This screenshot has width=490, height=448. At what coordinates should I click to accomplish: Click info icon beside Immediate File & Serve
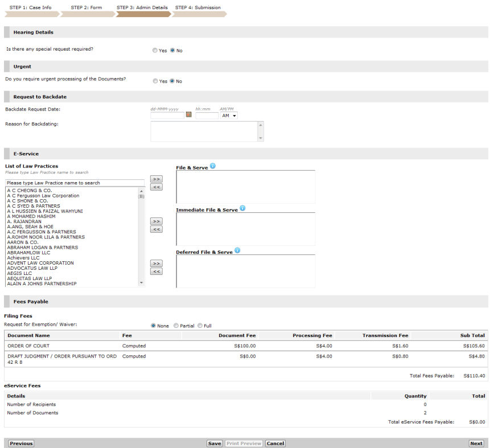click(242, 208)
